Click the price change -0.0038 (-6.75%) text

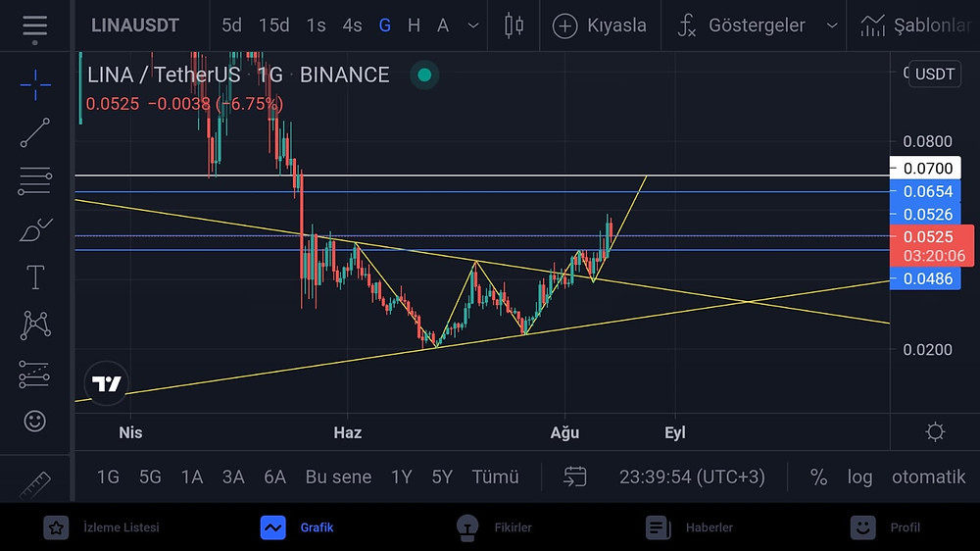(216, 104)
